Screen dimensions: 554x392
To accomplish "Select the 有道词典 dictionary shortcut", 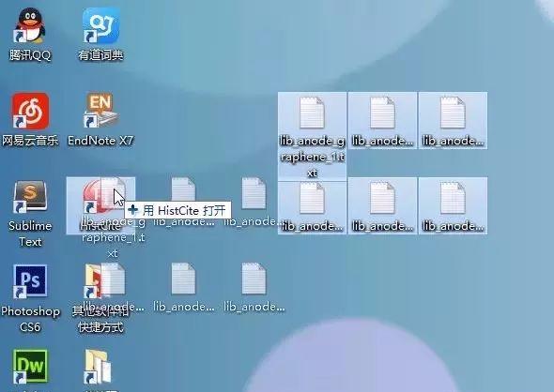I will click(x=100, y=25).
